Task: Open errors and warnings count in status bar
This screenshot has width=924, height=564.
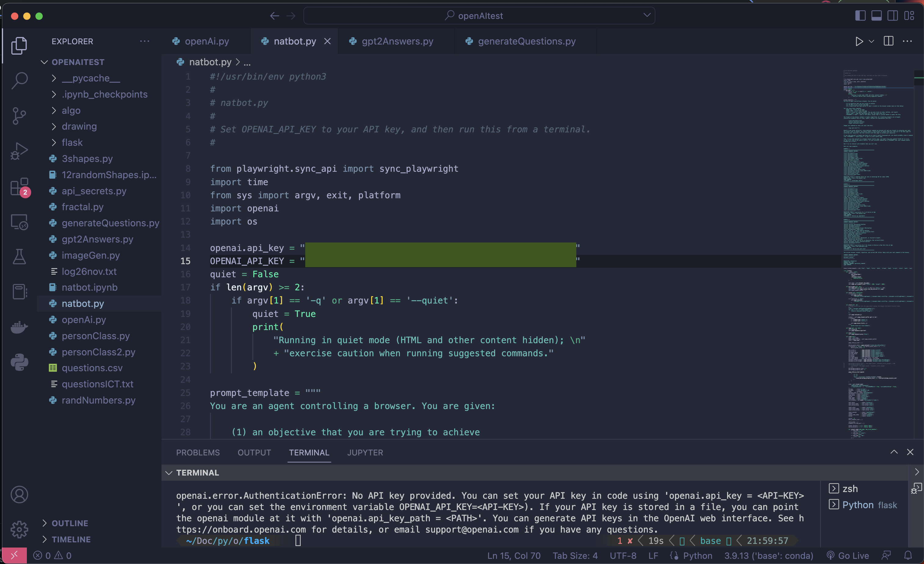Action: tap(53, 555)
